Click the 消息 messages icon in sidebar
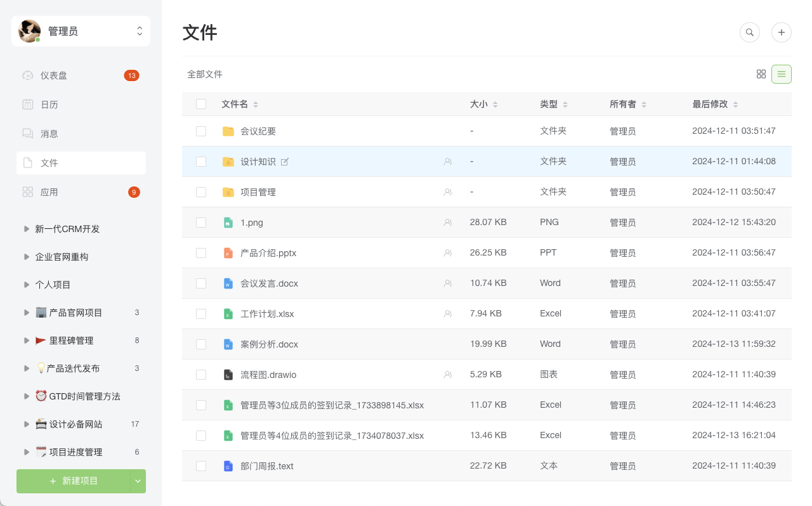The width and height of the screenshot is (812, 506). point(27,134)
